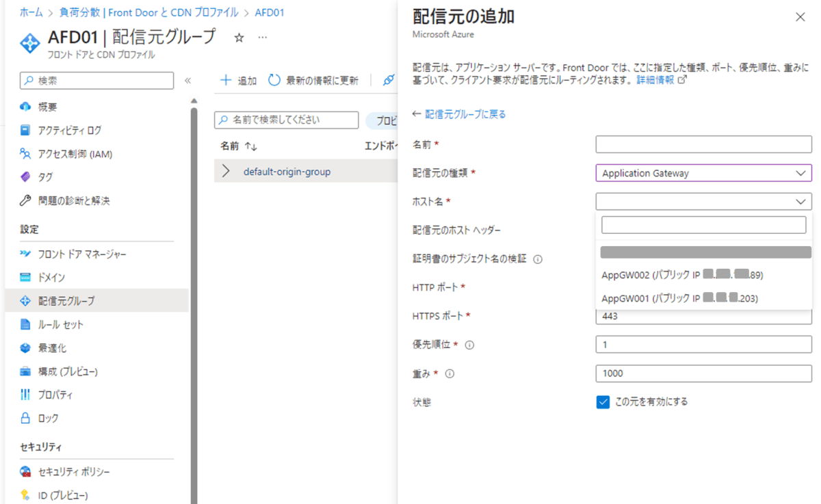The width and height of the screenshot is (821, 504).
Task: Close the 配信元の追加 panel
Action: (800, 17)
